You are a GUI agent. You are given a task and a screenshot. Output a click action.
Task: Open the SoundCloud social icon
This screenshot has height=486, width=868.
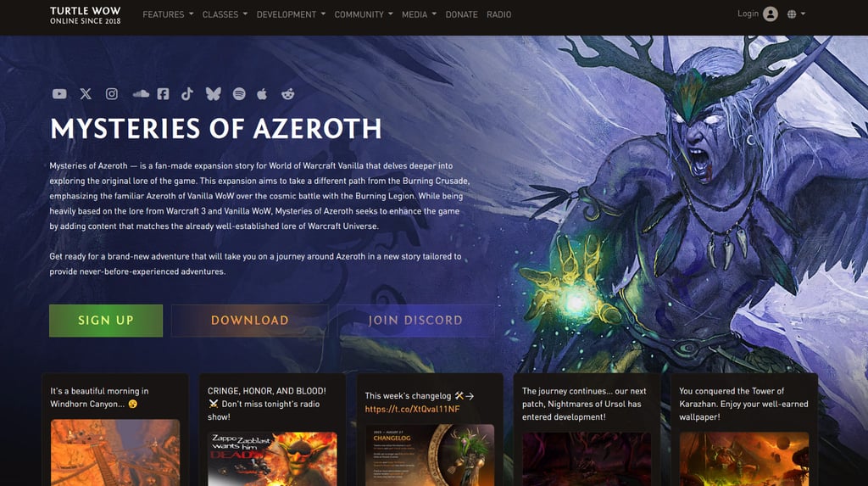pos(141,93)
